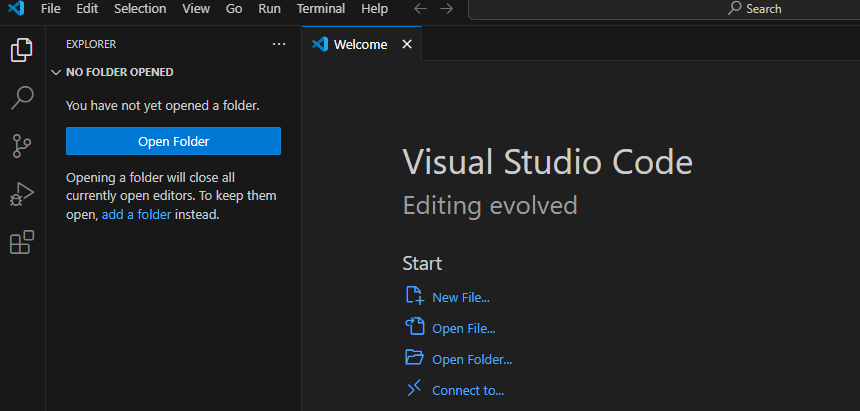The image size is (860, 411).
Task: Open the Help menu
Action: click(375, 9)
